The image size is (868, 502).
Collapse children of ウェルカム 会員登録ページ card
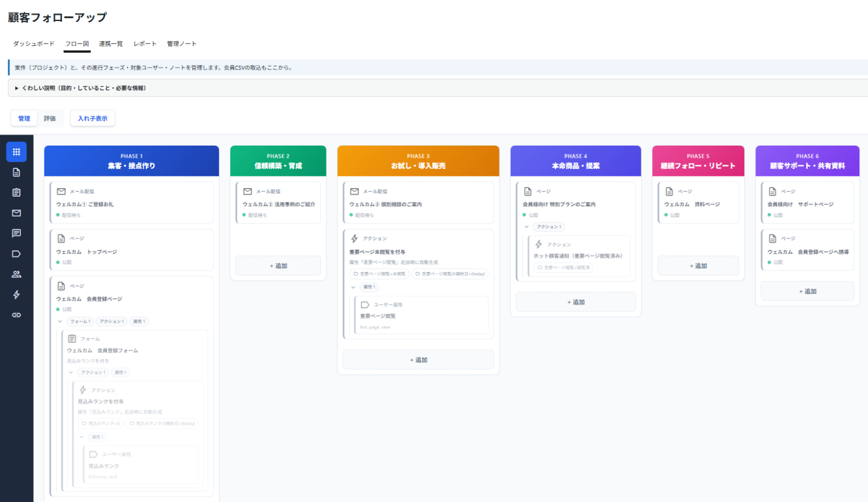pyautogui.click(x=60, y=321)
